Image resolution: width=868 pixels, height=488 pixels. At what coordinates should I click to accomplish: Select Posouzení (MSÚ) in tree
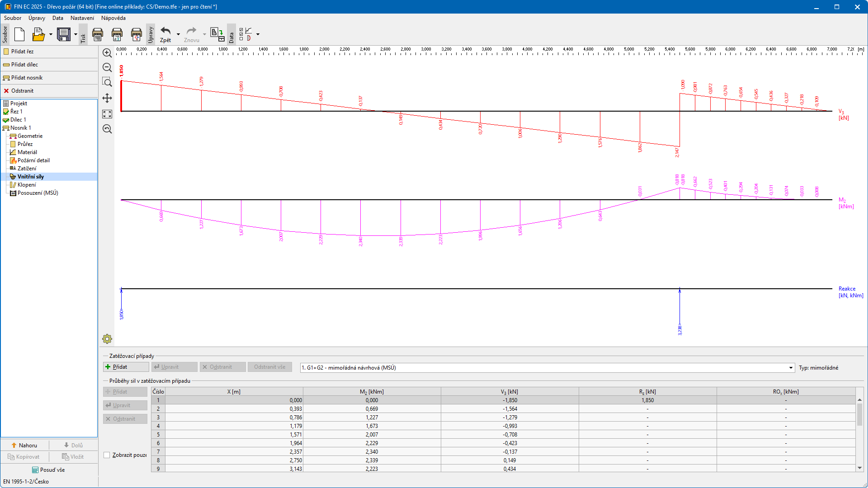[38, 193]
